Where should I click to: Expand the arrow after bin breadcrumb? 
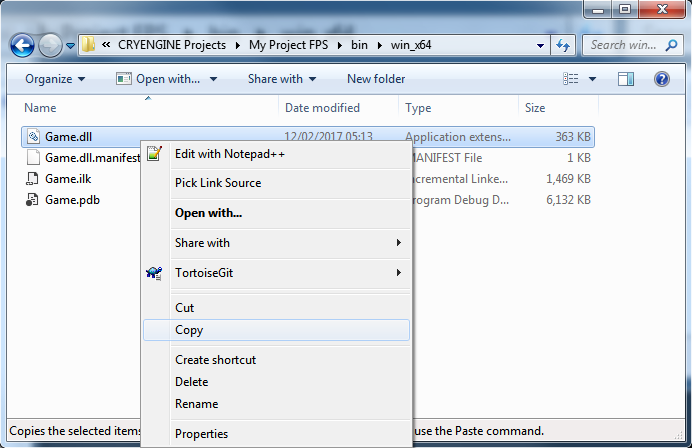pos(379,45)
